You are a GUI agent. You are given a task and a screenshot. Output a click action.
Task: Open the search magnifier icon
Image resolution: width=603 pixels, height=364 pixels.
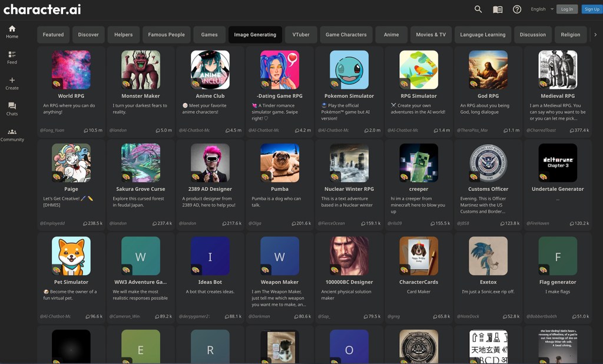(x=478, y=9)
